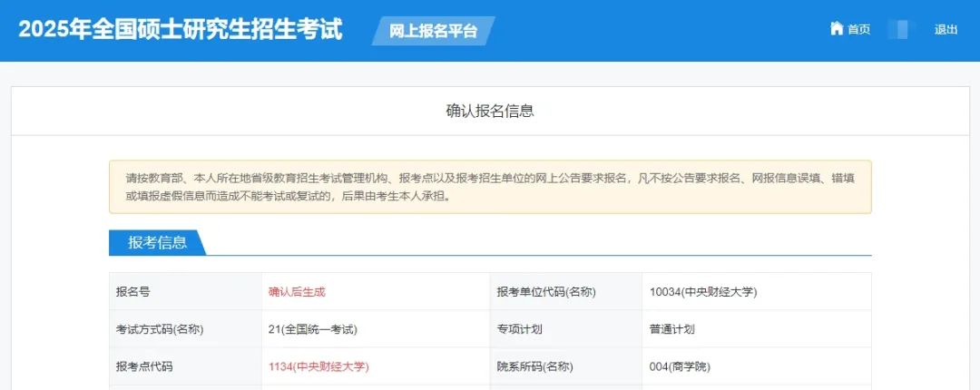
Task: Click the 10034(中央财经大学) value
Action: pyautogui.click(x=703, y=292)
